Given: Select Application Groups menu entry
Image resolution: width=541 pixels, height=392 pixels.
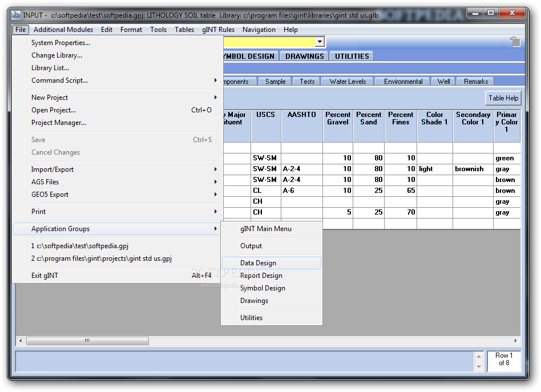Looking at the screenshot, I should click(117, 229).
